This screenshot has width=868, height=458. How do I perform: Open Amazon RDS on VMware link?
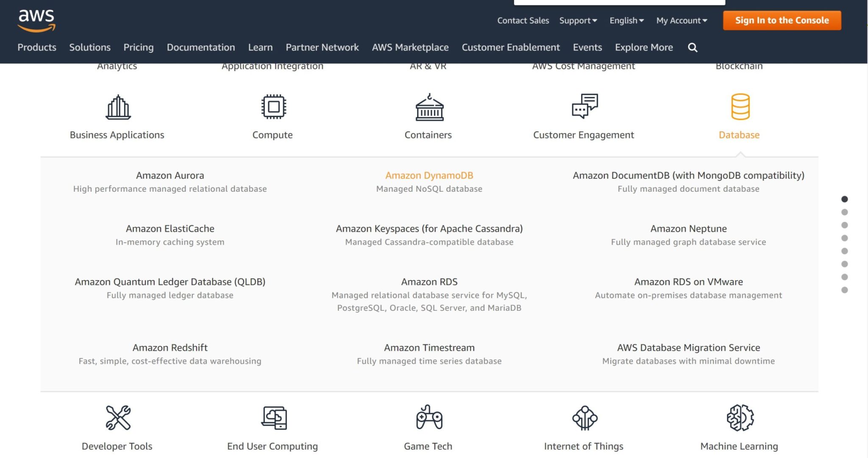click(688, 282)
